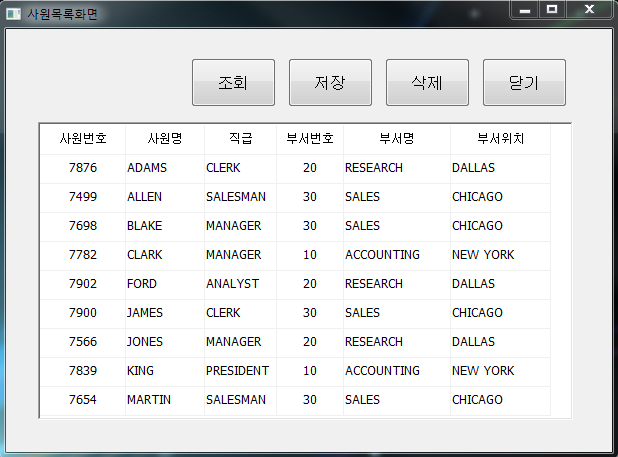Select employee number 7876 cell
The height and width of the screenshot is (457, 618).
83,168
